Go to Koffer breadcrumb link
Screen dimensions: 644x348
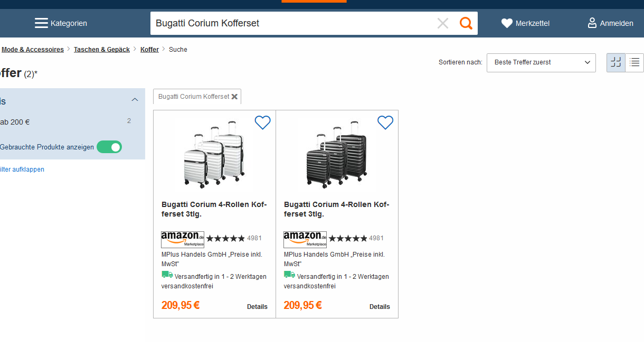point(149,50)
